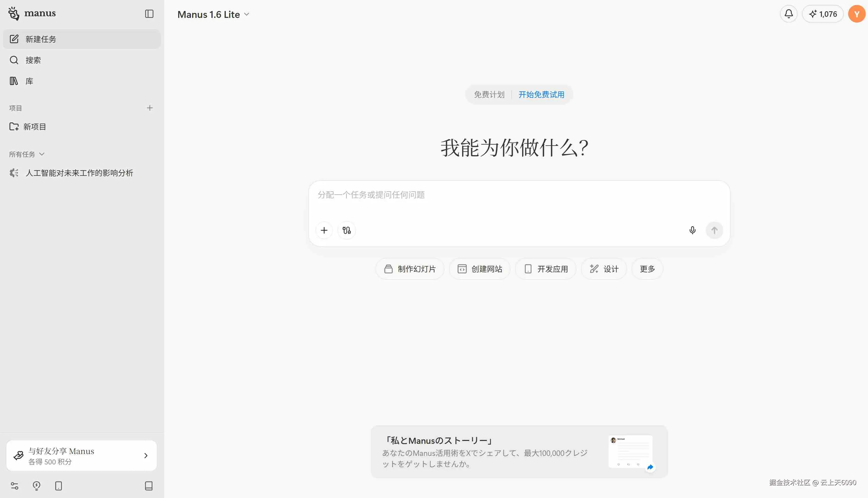Click the 制作幻灯片 suggestion button
The image size is (868, 498).
point(410,269)
